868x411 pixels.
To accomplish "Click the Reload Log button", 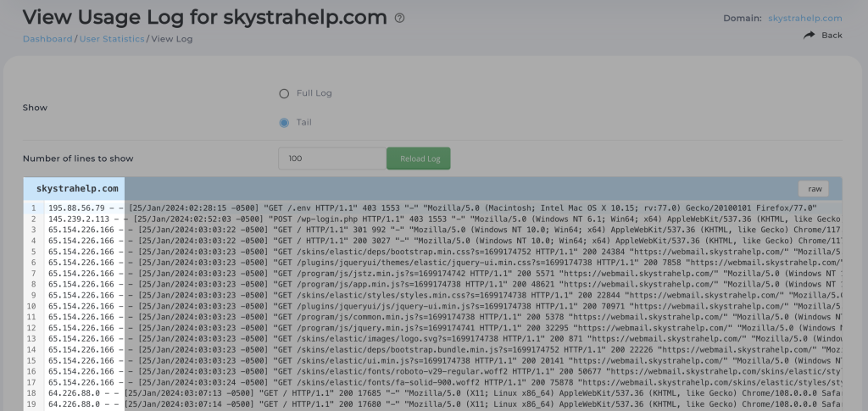I will (419, 158).
